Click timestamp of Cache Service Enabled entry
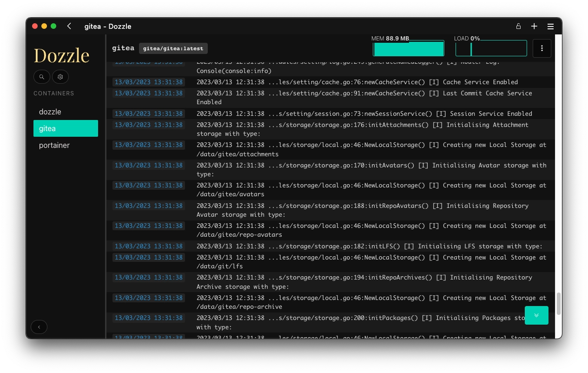Image resolution: width=588 pixels, height=373 pixels. [x=149, y=82]
